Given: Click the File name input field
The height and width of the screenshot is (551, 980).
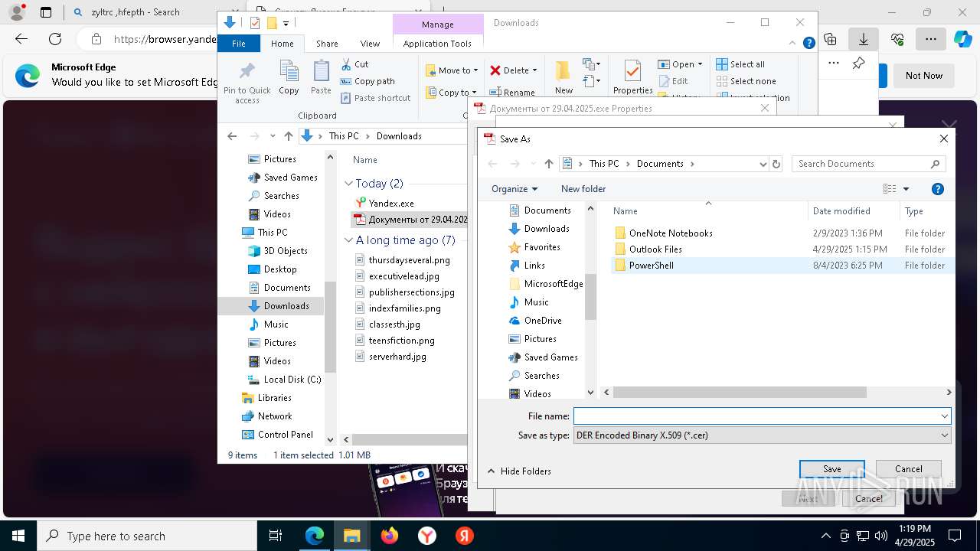Looking at the screenshot, I should click(756, 416).
